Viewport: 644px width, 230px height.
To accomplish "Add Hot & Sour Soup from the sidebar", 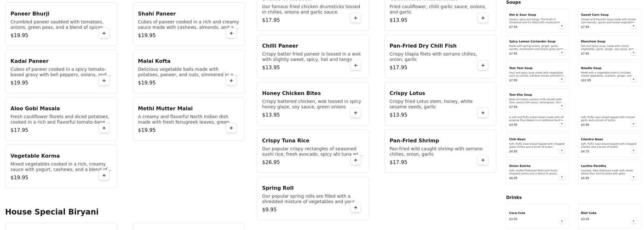I will pos(562,26).
